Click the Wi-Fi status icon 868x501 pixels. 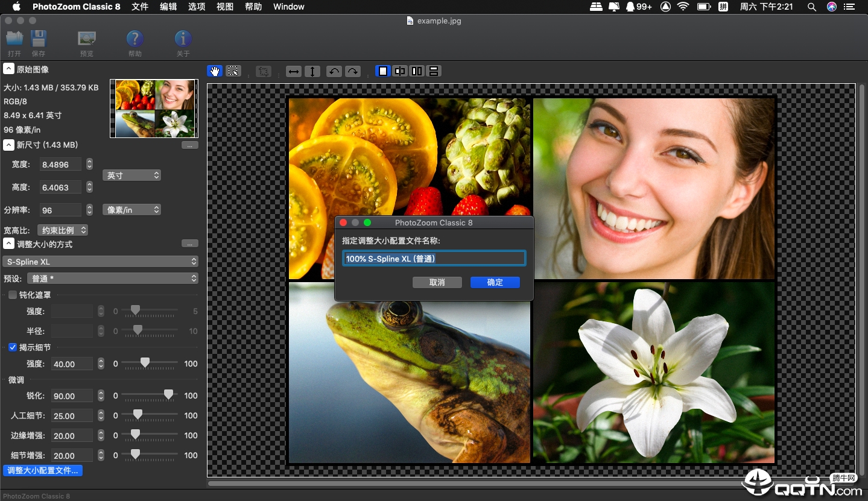tap(683, 7)
